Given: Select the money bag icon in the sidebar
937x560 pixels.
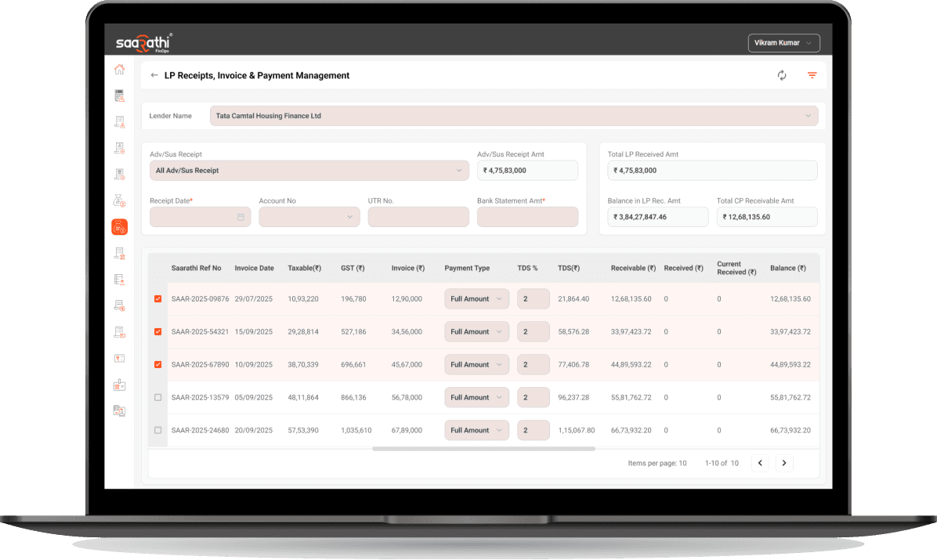Looking at the screenshot, I should click(x=118, y=200).
